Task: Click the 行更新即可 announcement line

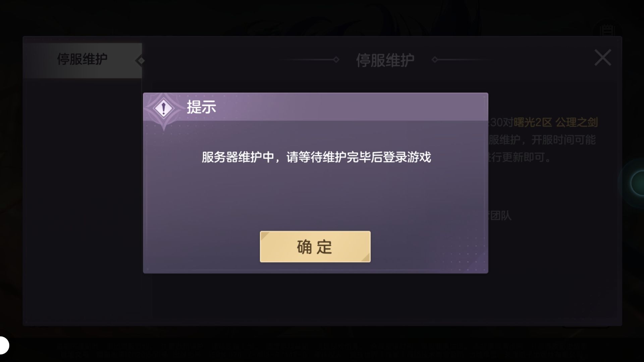Action: 520,157
